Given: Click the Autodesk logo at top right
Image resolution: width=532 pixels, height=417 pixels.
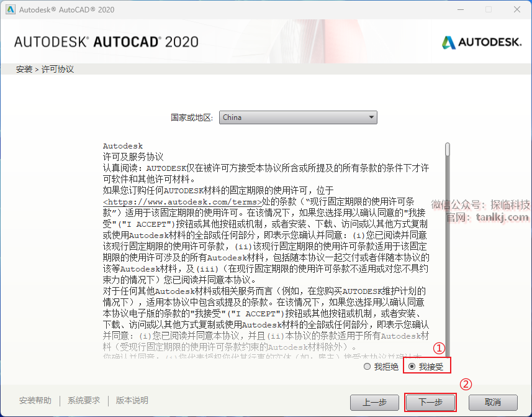Looking at the screenshot, I should click(482, 42).
